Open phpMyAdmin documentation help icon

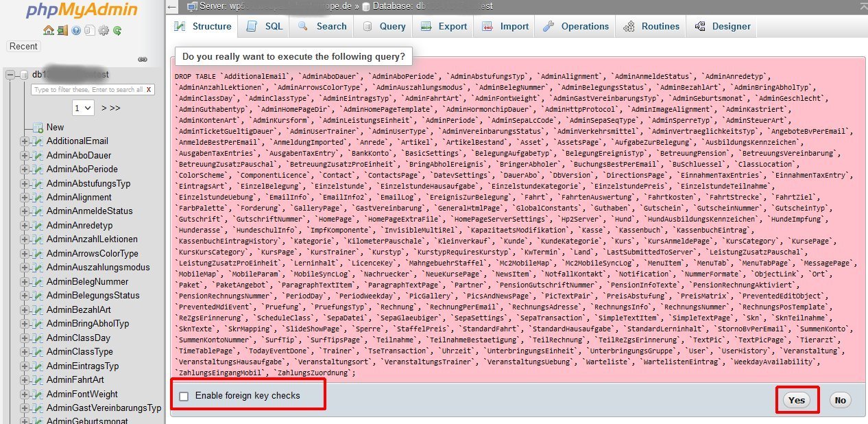coord(76,30)
